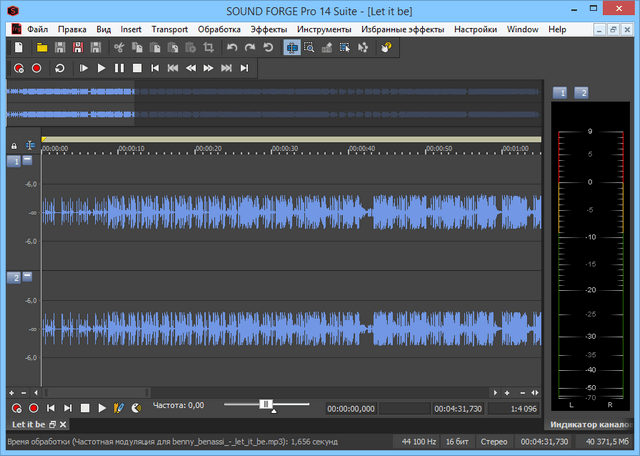Click the Crop tool icon

pos(208,47)
